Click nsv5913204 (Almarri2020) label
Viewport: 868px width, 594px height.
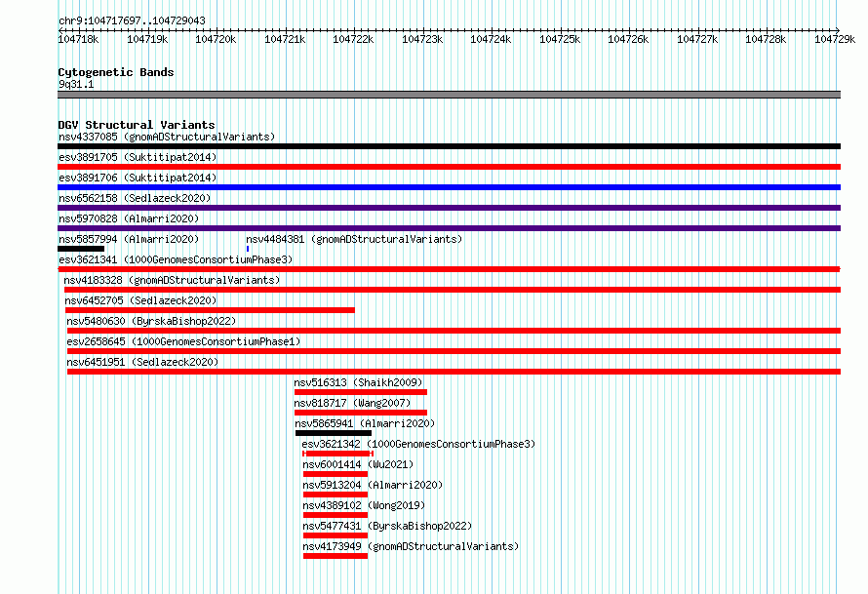click(x=373, y=485)
